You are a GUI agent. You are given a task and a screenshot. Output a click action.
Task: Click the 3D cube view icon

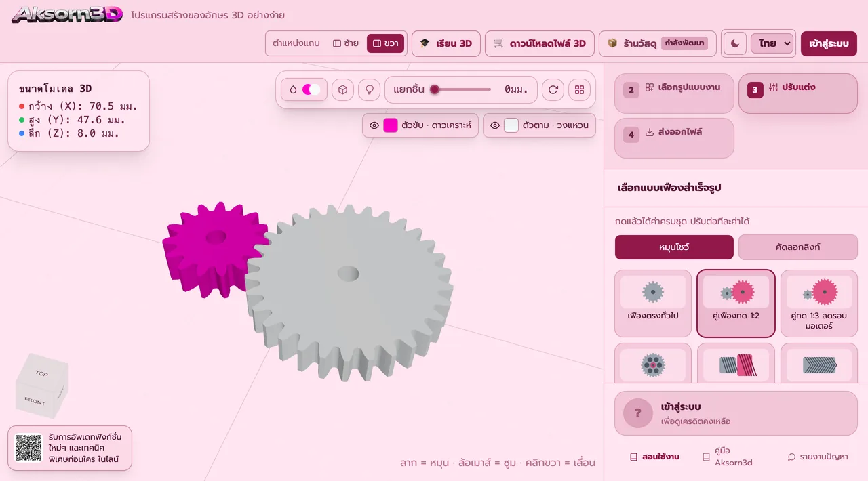[342, 89]
